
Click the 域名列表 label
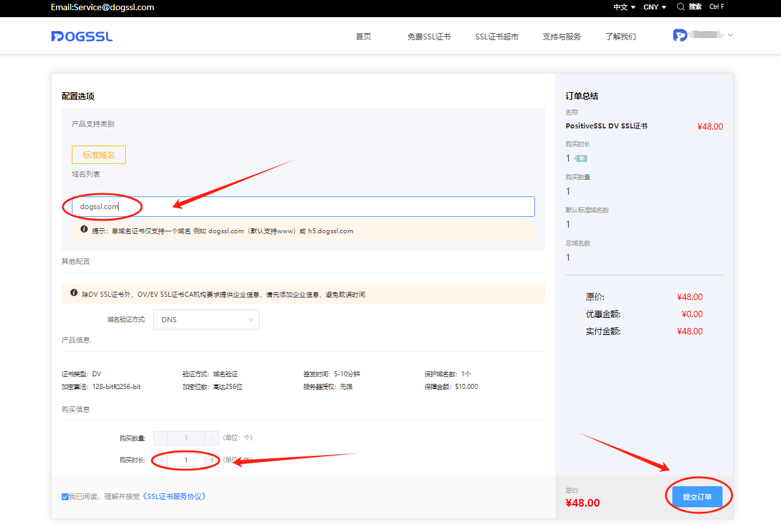click(86, 174)
